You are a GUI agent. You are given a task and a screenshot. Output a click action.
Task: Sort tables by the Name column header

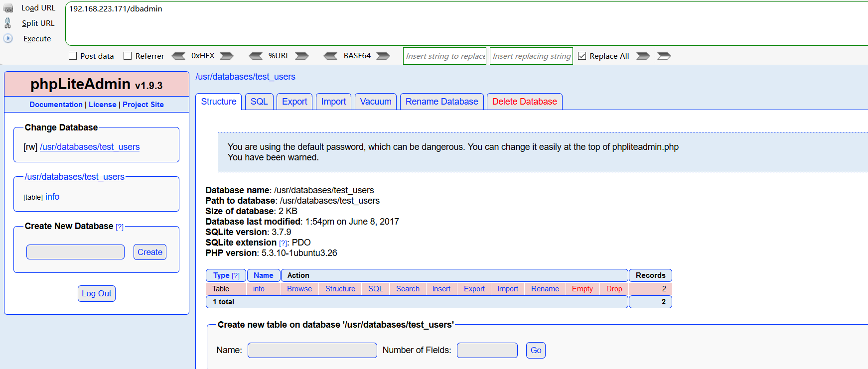(264, 275)
